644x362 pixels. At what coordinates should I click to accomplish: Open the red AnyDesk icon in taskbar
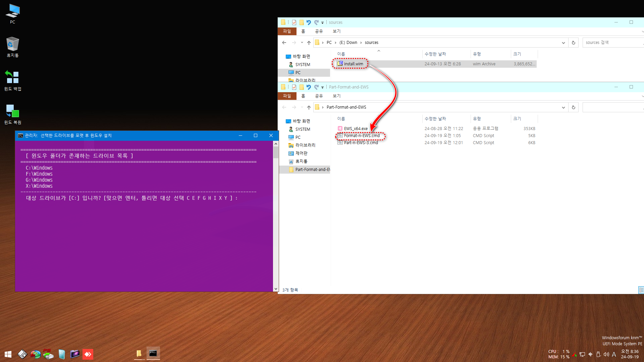click(88, 354)
